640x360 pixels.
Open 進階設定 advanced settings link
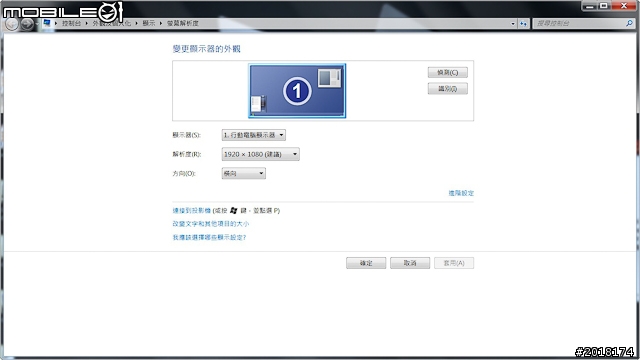pos(461,193)
